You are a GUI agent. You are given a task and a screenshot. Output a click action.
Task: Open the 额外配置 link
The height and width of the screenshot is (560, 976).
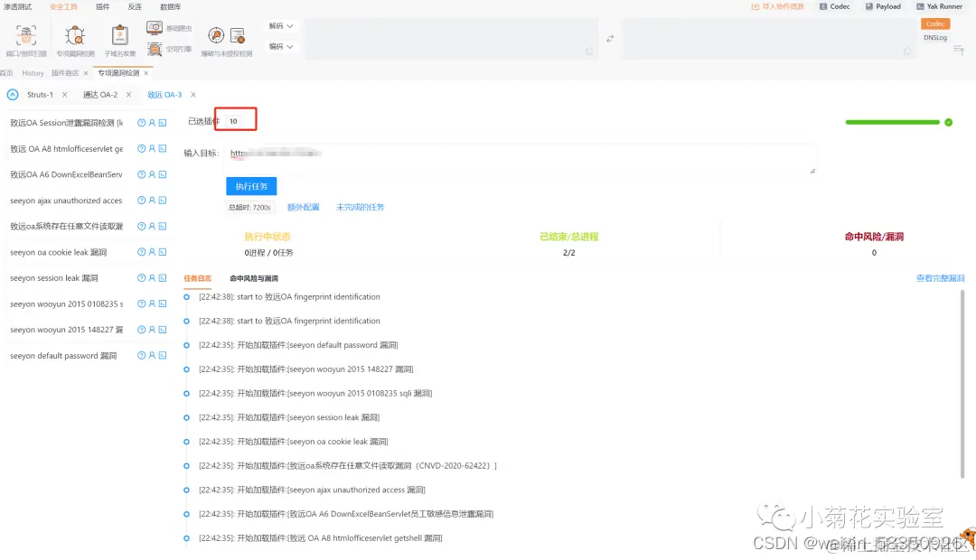(303, 207)
